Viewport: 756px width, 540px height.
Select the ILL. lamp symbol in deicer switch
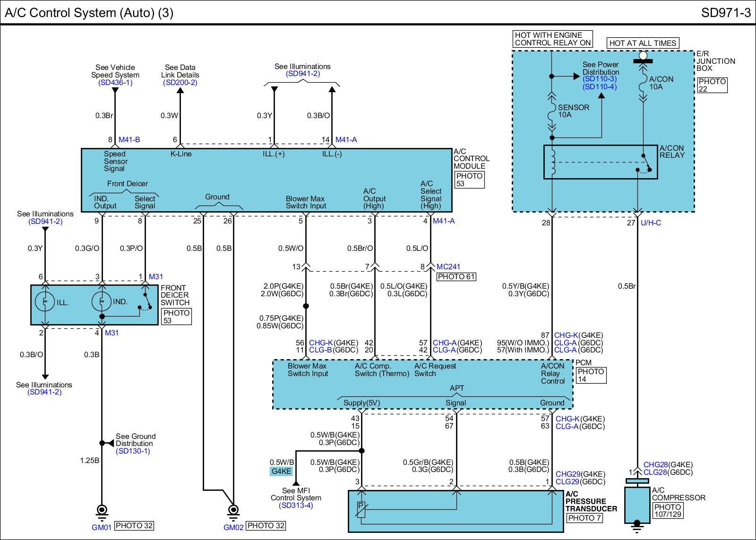45,301
